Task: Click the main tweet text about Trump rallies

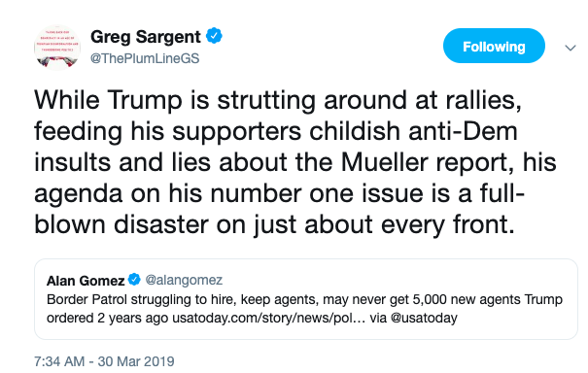Action: pos(296,162)
